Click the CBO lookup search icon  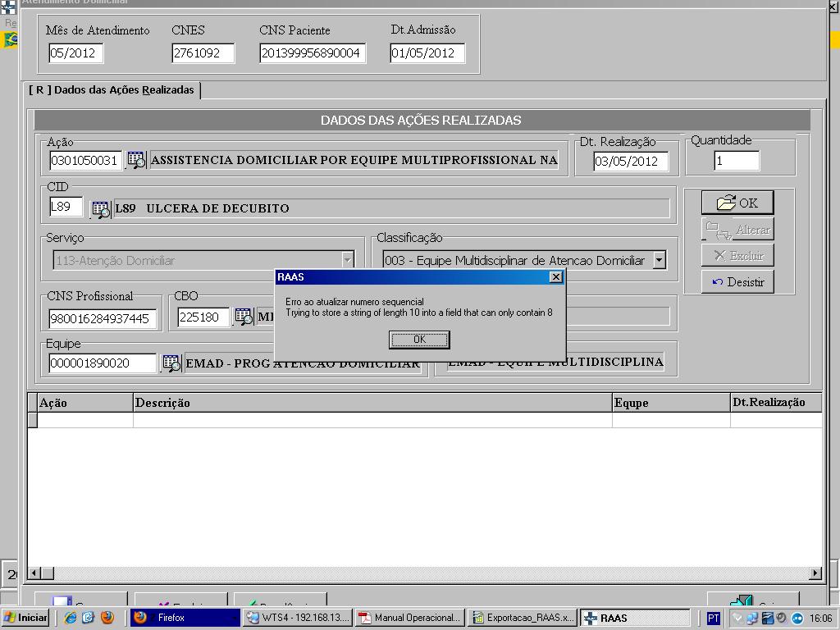point(244,317)
